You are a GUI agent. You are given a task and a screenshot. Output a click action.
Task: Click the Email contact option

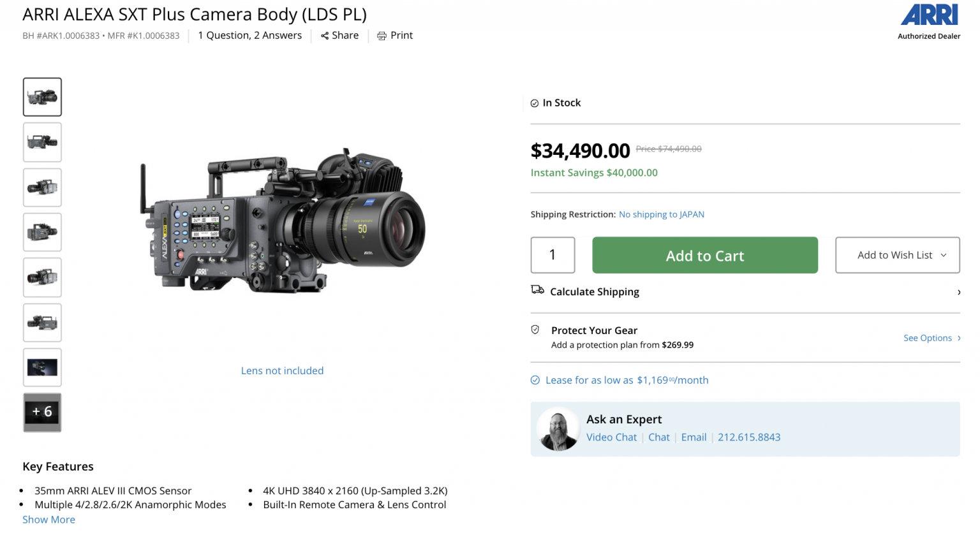pyautogui.click(x=694, y=437)
